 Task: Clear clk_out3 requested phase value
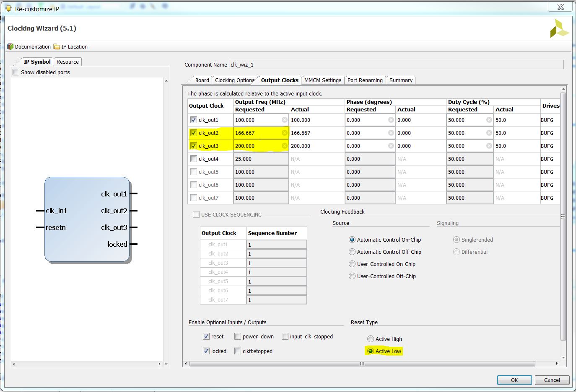point(391,146)
